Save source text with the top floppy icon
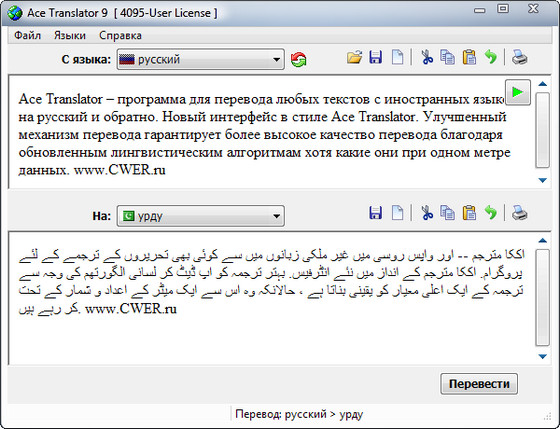Image resolution: width=560 pixels, height=429 pixels. tap(376, 57)
